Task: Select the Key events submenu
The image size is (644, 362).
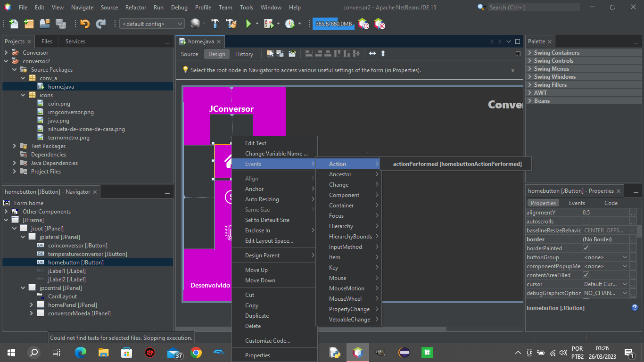Action: pyautogui.click(x=348, y=268)
